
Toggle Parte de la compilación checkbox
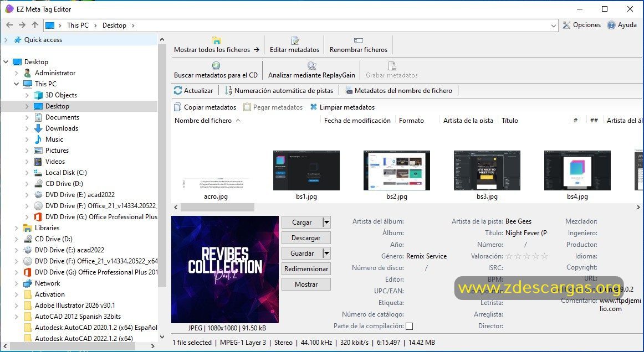pyautogui.click(x=410, y=327)
